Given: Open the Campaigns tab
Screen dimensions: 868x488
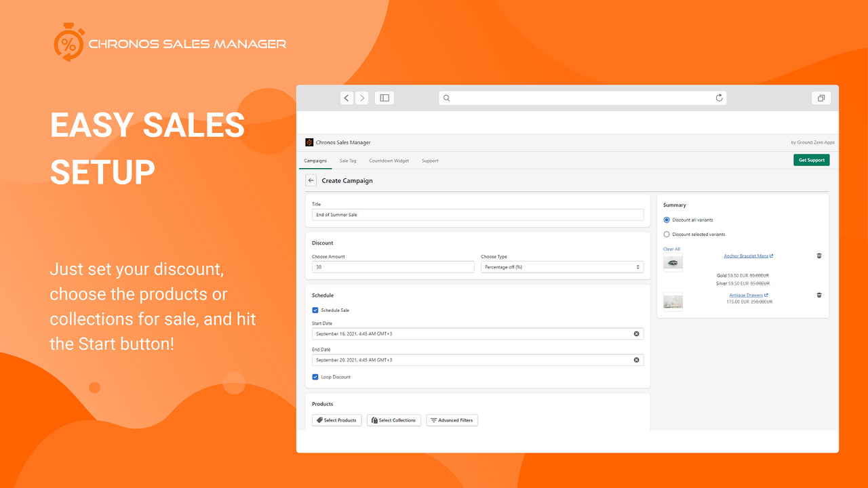Looking at the screenshot, I should coord(315,161).
